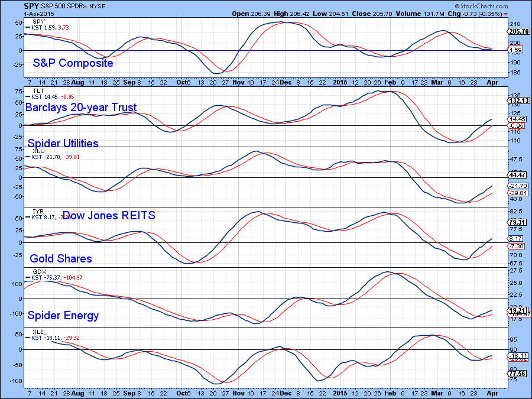Click the 'KST 14.45, -0.95' legend
The width and height of the screenshot is (532, 399).
50,97
